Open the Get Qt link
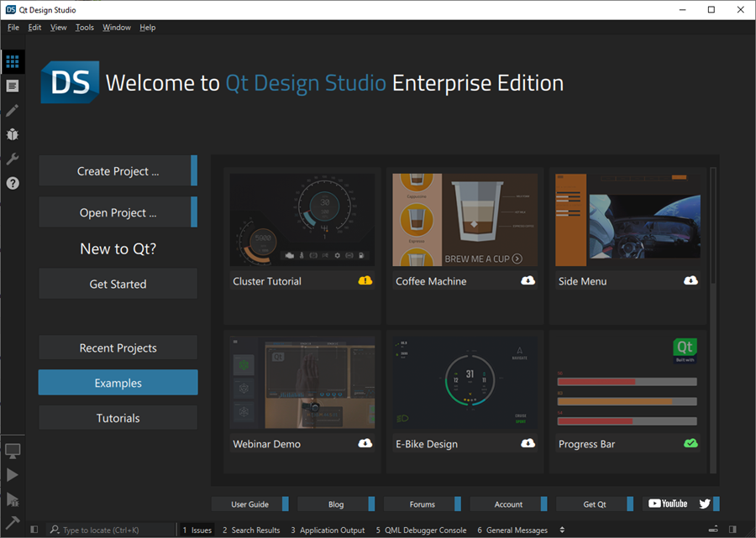The image size is (756, 538). point(593,504)
